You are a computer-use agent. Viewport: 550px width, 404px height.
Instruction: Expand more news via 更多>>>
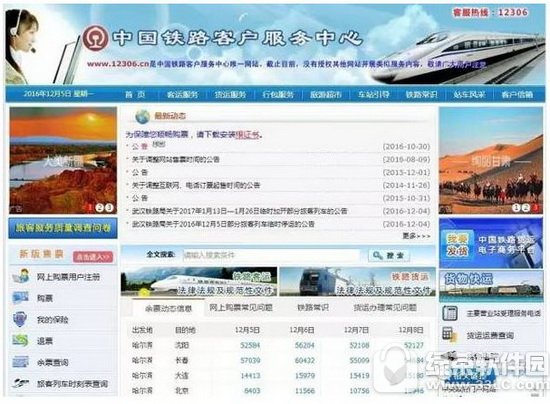click(x=416, y=236)
